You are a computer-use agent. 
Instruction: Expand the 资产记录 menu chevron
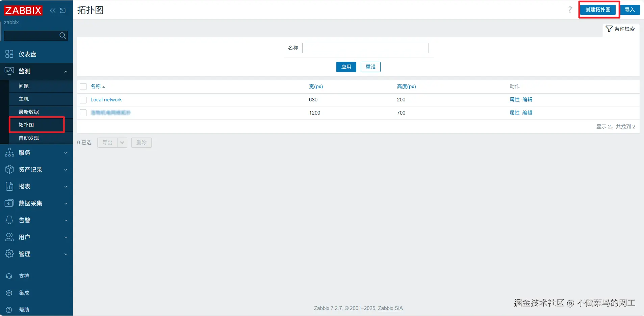pyautogui.click(x=66, y=170)
